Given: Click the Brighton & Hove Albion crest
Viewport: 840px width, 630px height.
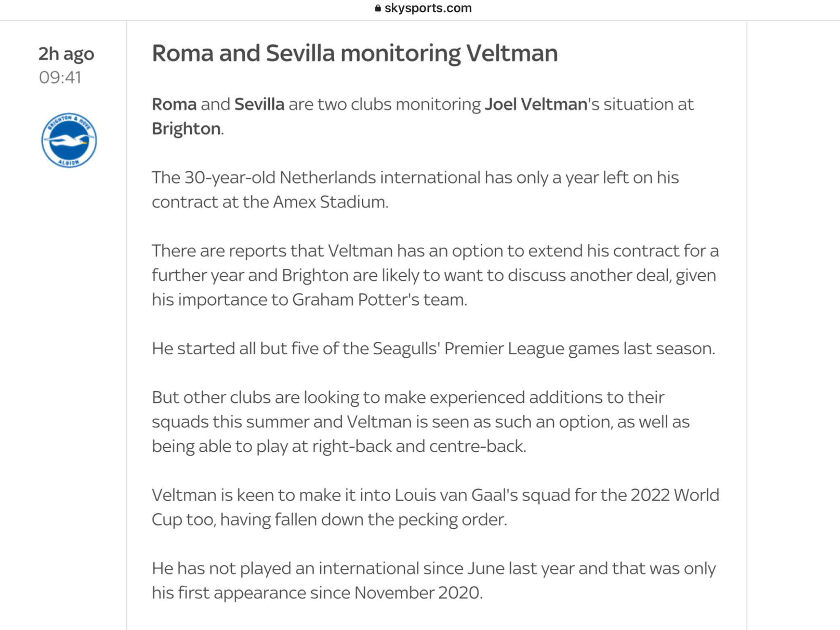Looking at the screenshot, I should (x=69, y=140).
